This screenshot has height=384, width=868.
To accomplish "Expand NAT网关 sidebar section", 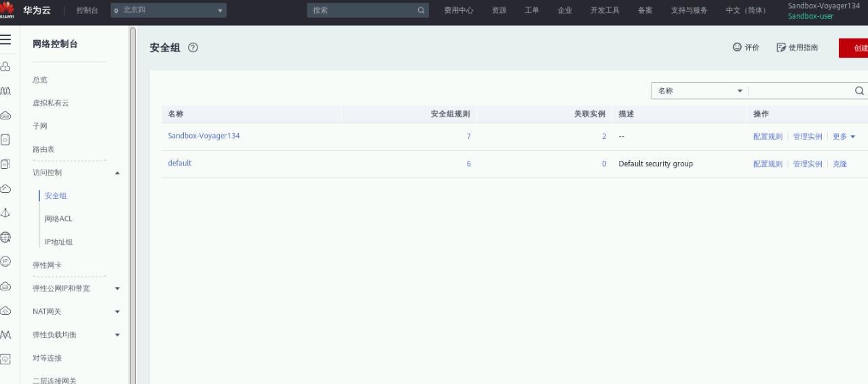I will pyautogui.click(x=117, y=312).
